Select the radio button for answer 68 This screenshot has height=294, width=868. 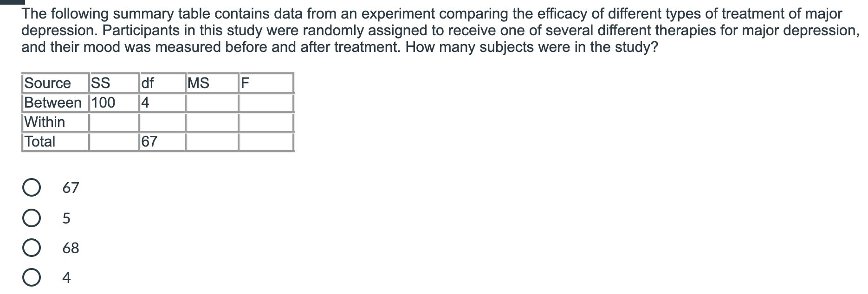point(31,248)
